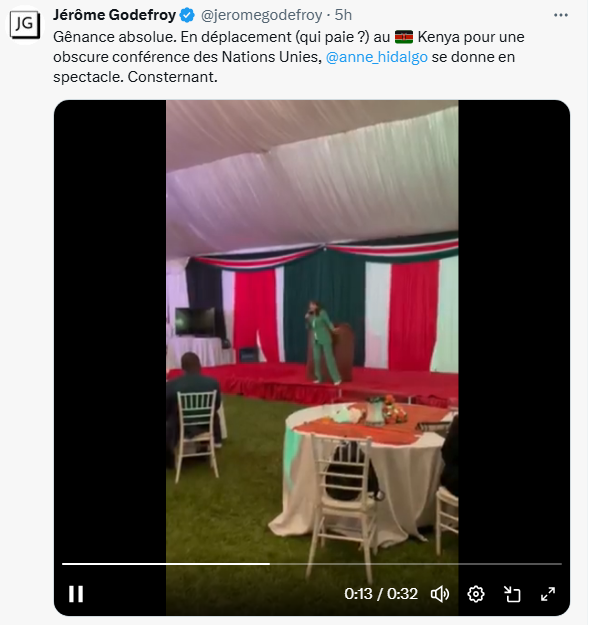Click the 0:13 / 0:32 time display
Screen dimensions: 590x625
381,594
